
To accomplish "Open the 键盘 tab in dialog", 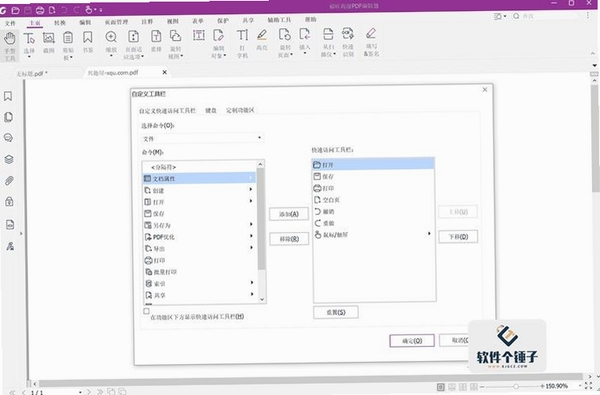I will click(211, 110).
